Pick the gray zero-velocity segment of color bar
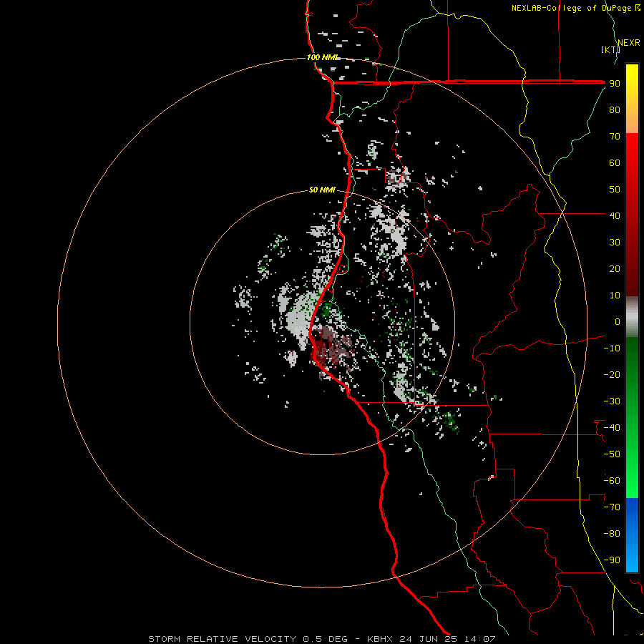 (632, 317)
